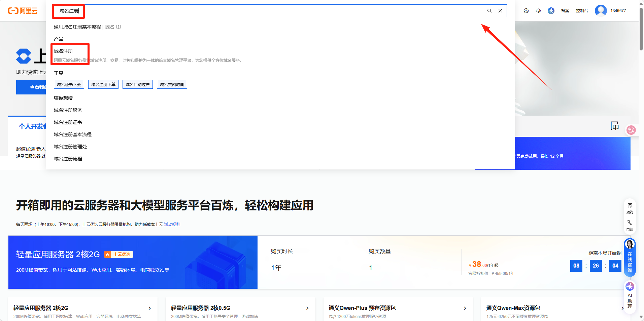644x321 pixels.
Task: Open the 域名注册 product result
Action: pos(63,51)
